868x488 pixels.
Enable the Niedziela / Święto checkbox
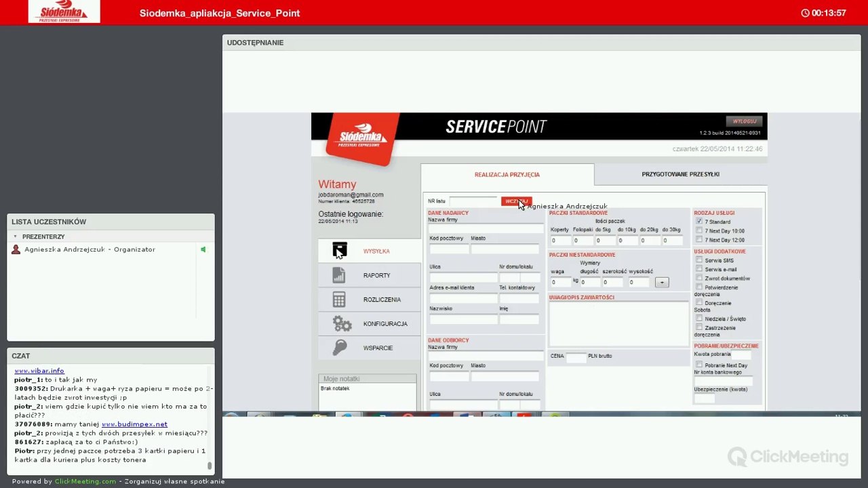tap(699, 318)
